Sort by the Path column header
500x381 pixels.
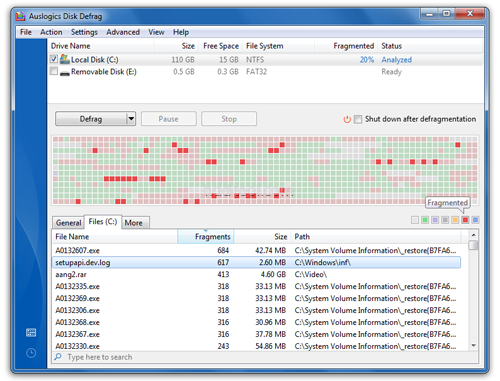click(376, 237)
